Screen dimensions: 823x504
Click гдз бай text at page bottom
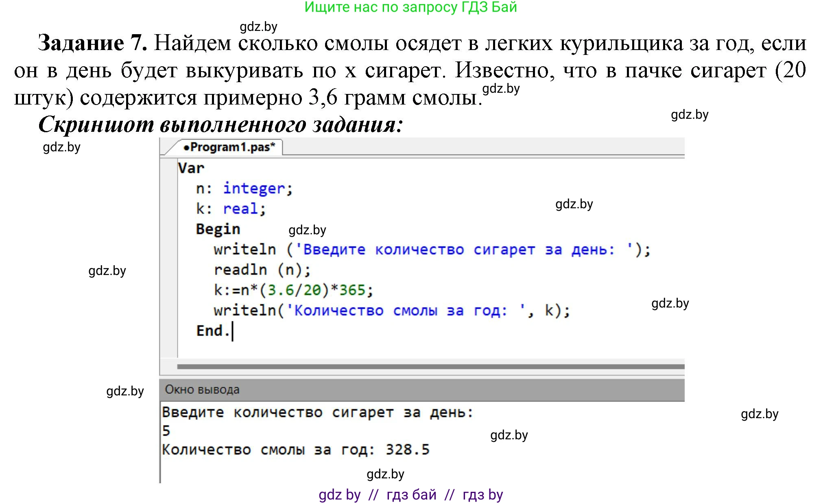click(x=410, y=495)
